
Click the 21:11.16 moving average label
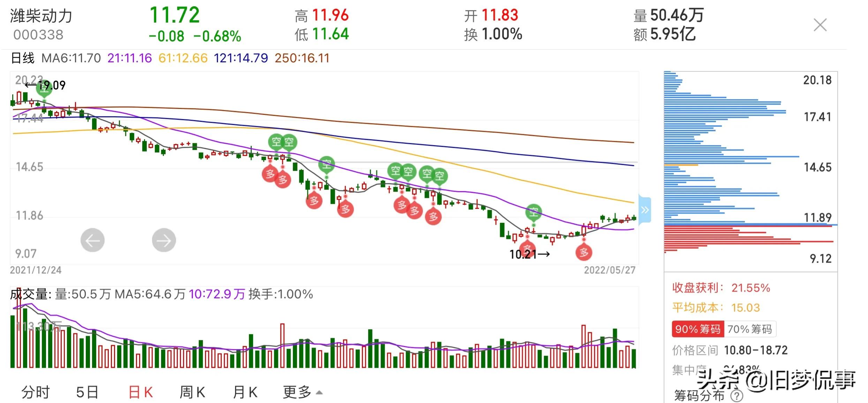[x=129, y=58]
